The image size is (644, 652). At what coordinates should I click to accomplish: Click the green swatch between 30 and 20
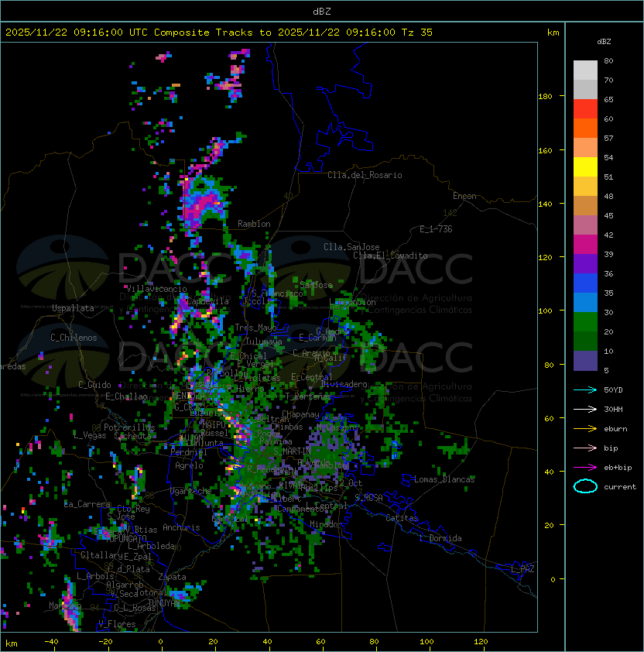click(585, 322)
